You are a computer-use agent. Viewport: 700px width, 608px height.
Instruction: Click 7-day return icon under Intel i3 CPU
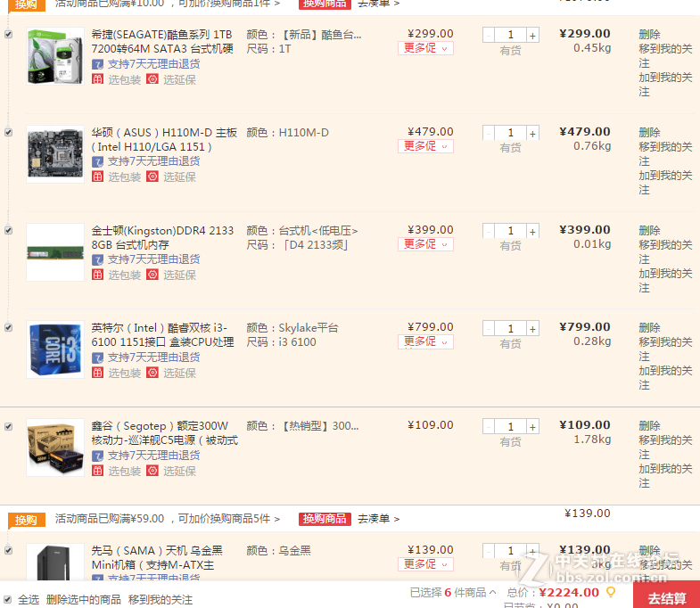pos(97,358)
